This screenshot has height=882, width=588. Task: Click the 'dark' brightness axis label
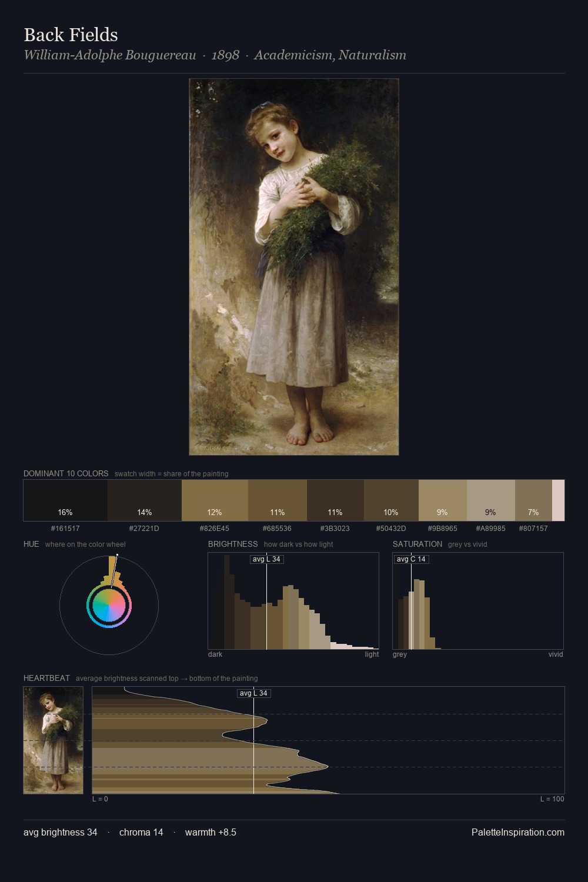coord(215,654)
